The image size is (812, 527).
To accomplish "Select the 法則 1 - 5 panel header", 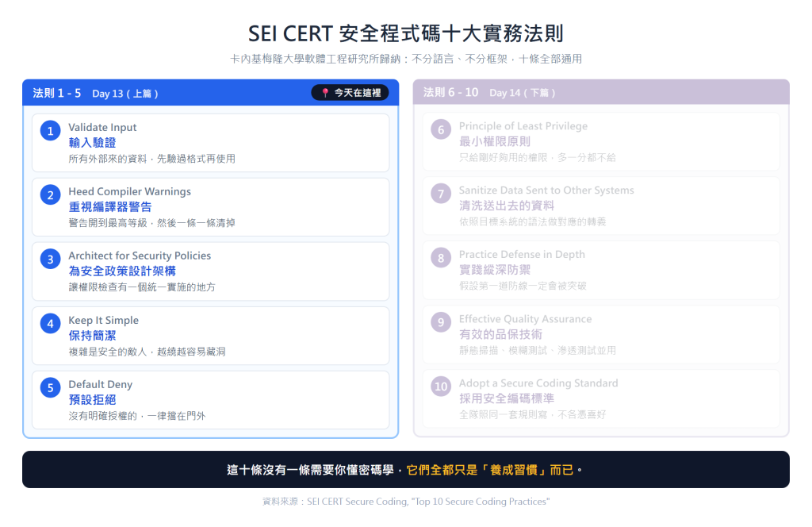I will click(x=211, y=93).
